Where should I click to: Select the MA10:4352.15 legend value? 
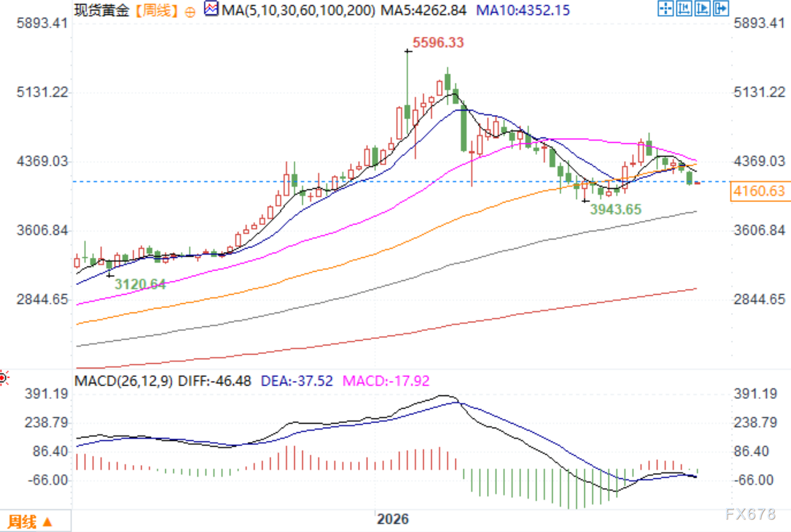523,10
